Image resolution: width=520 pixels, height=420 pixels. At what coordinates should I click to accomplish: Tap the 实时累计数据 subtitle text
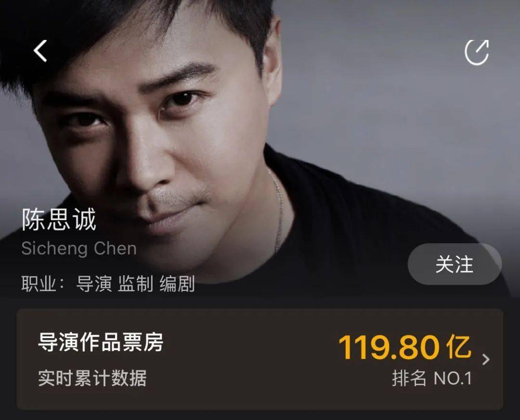coord(92,378)
